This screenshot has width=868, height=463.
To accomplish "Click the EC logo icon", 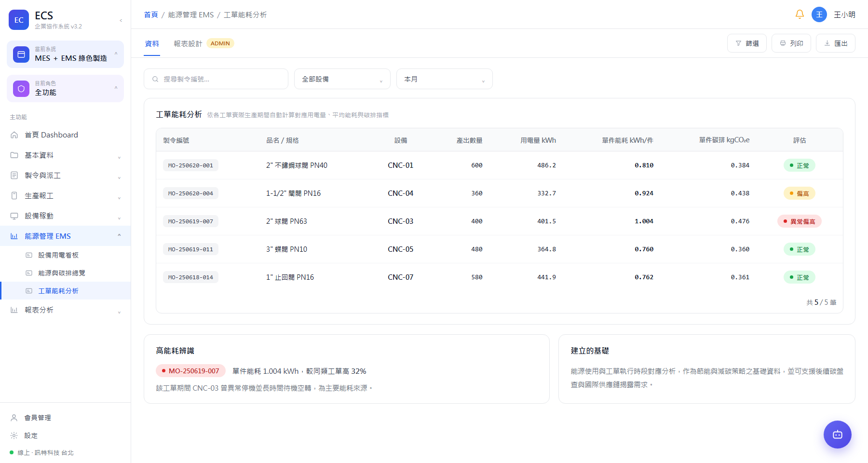I will click(x=19, y=20).
